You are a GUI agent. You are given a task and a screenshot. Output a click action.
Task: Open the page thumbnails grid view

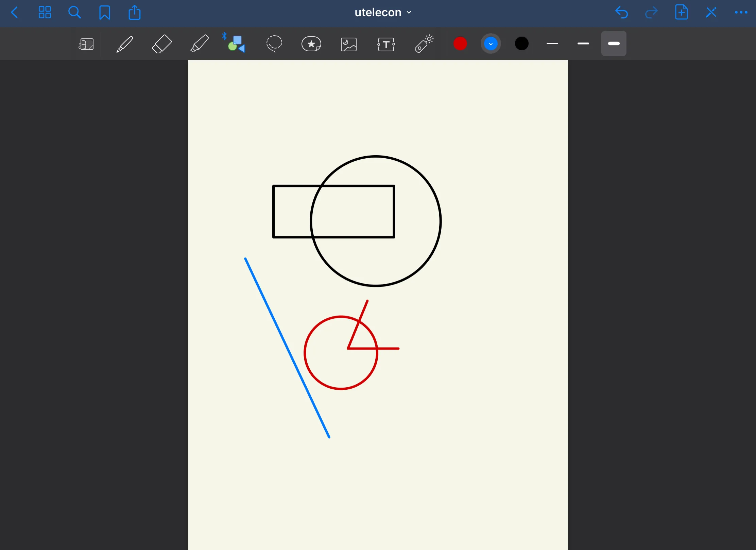pyautogui.click(x=45, y=13)
